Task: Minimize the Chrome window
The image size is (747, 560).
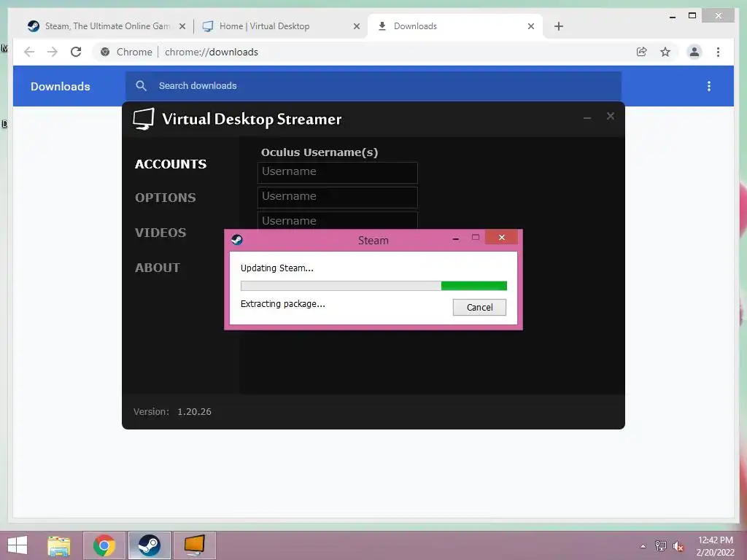Action: pos(672,16)
